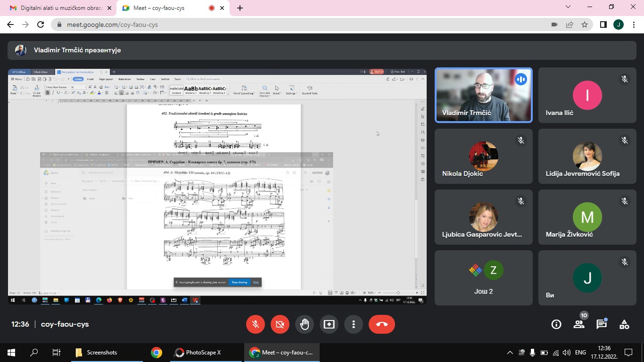
Task: Open a new Chrome tab
Action: pyautogui.click(x=240, y=8)
